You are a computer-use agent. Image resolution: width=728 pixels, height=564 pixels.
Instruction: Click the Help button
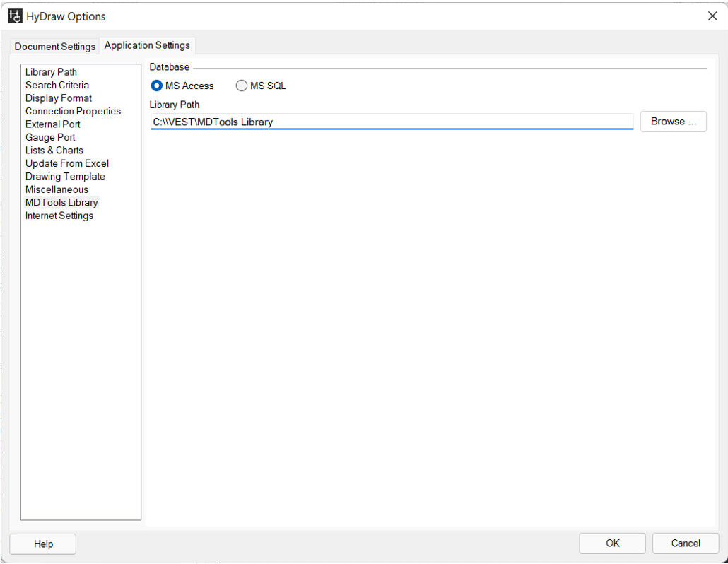(x=43, y=544)
